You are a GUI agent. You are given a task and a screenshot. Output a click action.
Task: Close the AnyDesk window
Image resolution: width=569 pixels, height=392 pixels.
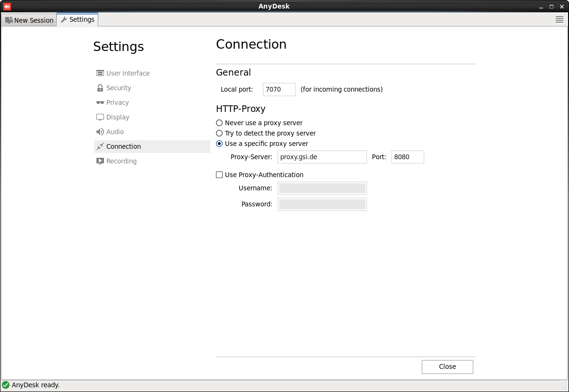[561, 7]
